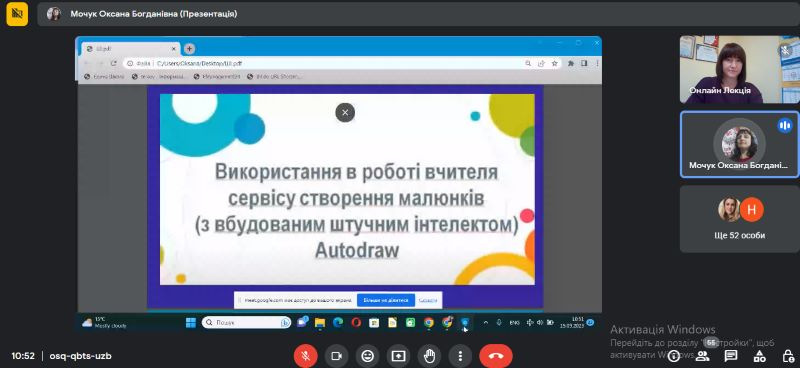Open the 'Ще 52 особи' participants tile

pos(740,219)
